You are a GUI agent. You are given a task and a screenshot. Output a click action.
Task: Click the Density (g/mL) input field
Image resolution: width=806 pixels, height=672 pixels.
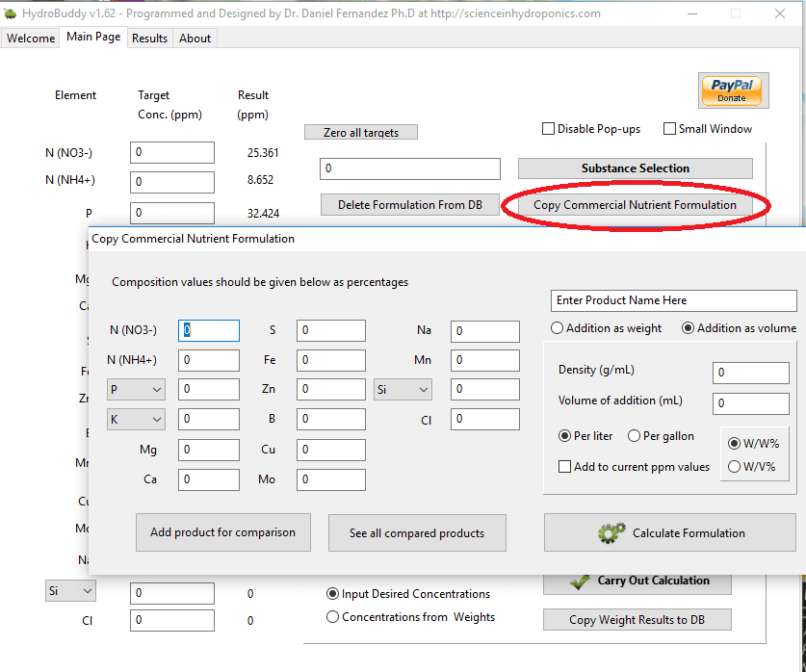coord(750,373)
